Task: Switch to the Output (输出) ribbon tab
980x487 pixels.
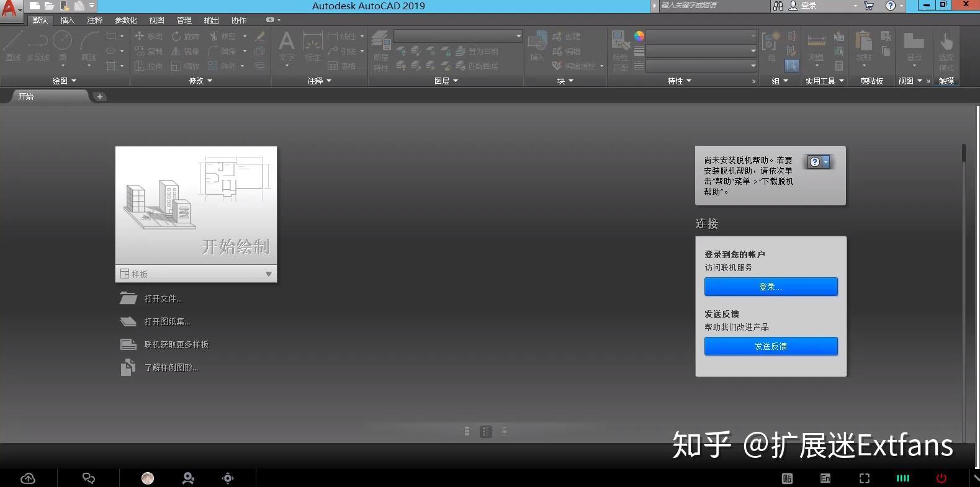Action: click(x=212, y=20)
